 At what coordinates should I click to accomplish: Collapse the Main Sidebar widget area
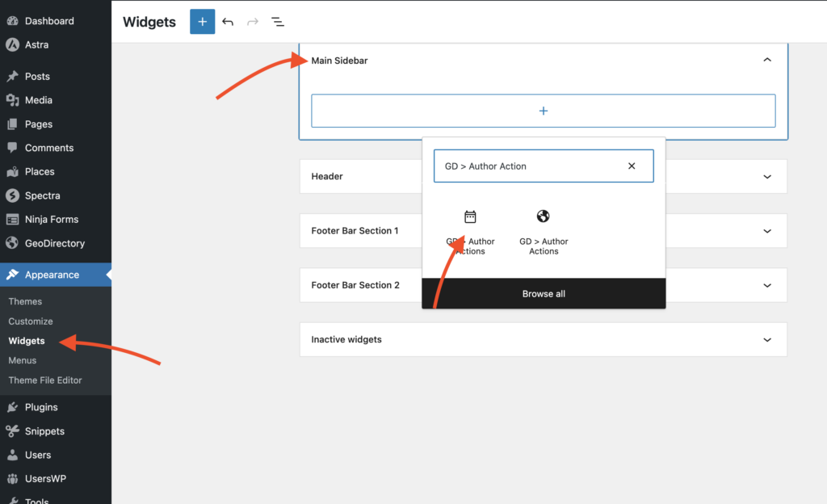[767, 61]
